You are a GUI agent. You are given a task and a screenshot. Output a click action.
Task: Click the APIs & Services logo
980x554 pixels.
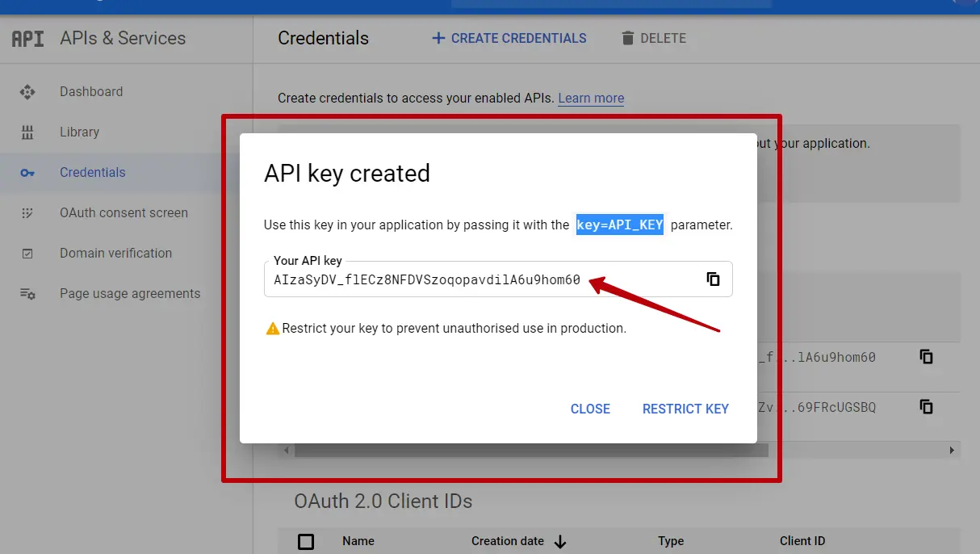click(x=27, y=37)
